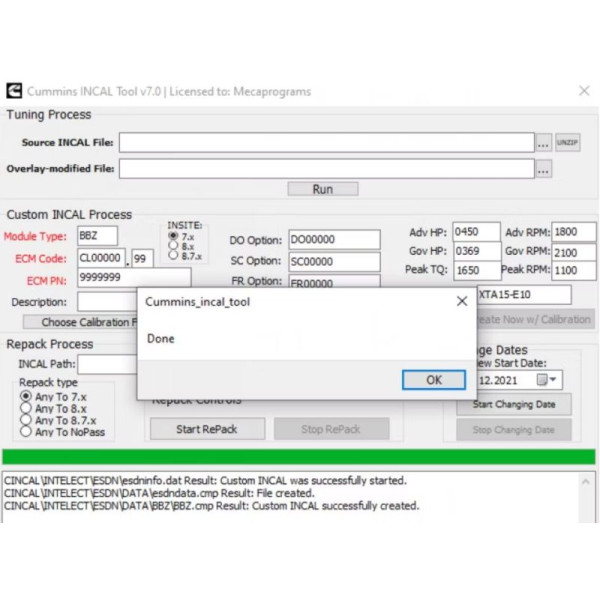The image size is (600, 598).
Task: Select INSITE 7.x radio option
Action: click(174, 236)
